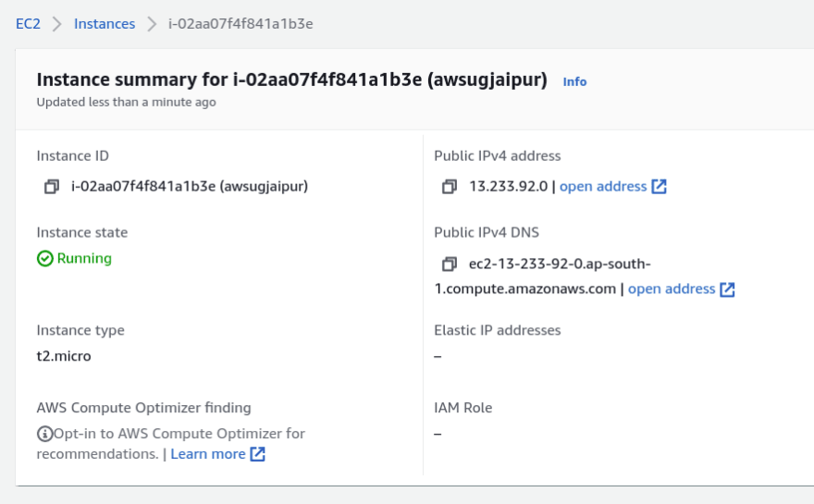Click the IP address 13.233.92.0 text
814x504 pixels.
(508, 186)
